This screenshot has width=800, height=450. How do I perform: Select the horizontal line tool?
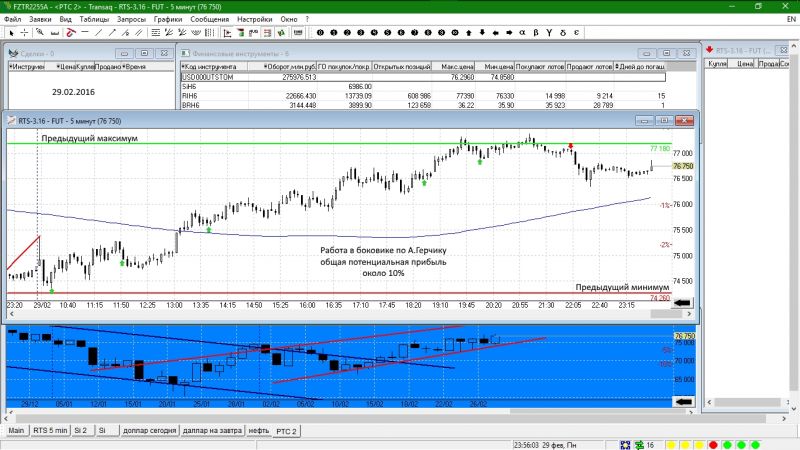(x=85, y=32)
